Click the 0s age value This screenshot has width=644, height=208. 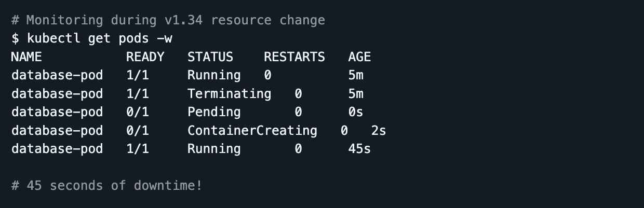(x=356, y=112)
